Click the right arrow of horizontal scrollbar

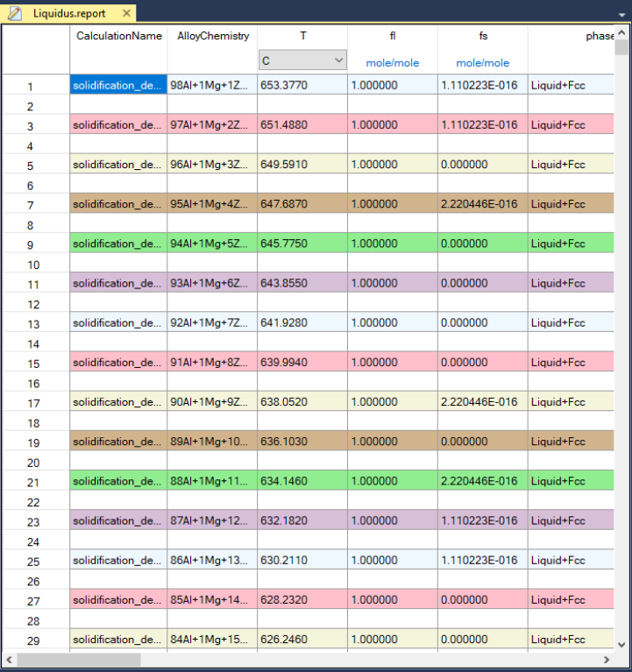[607, 660]
